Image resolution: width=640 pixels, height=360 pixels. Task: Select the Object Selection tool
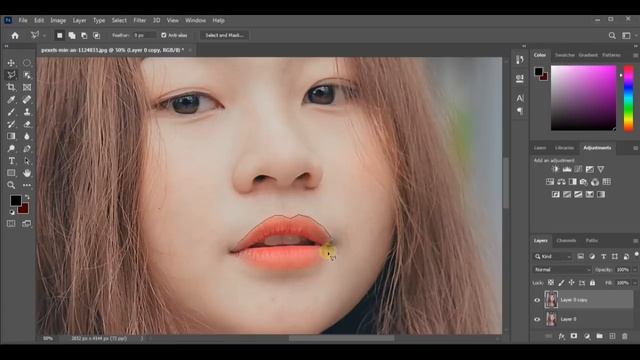[x=27, y=75]
